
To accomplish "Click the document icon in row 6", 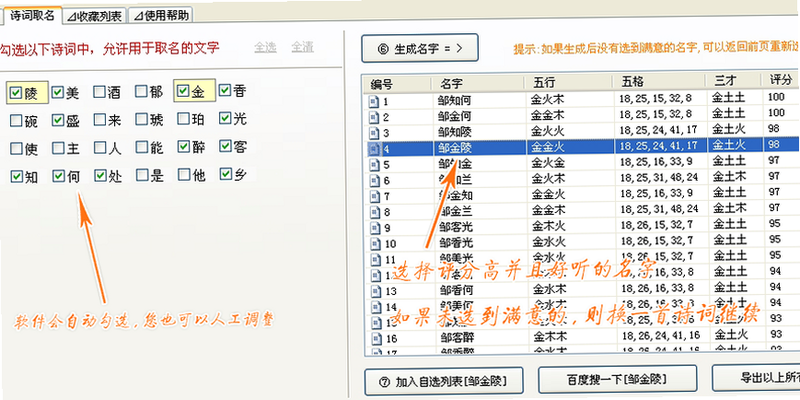I will coord(374,181).
